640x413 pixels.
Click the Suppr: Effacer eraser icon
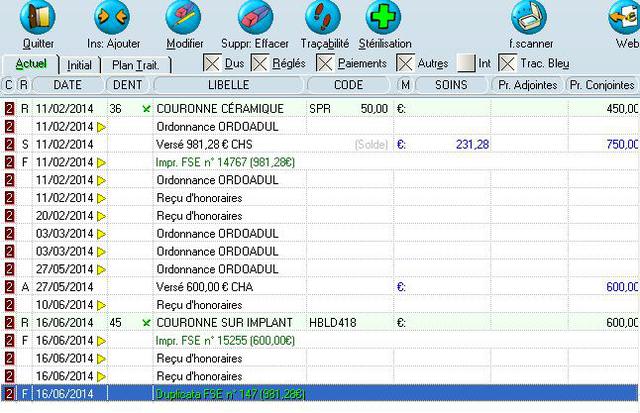tap(257, 18)
